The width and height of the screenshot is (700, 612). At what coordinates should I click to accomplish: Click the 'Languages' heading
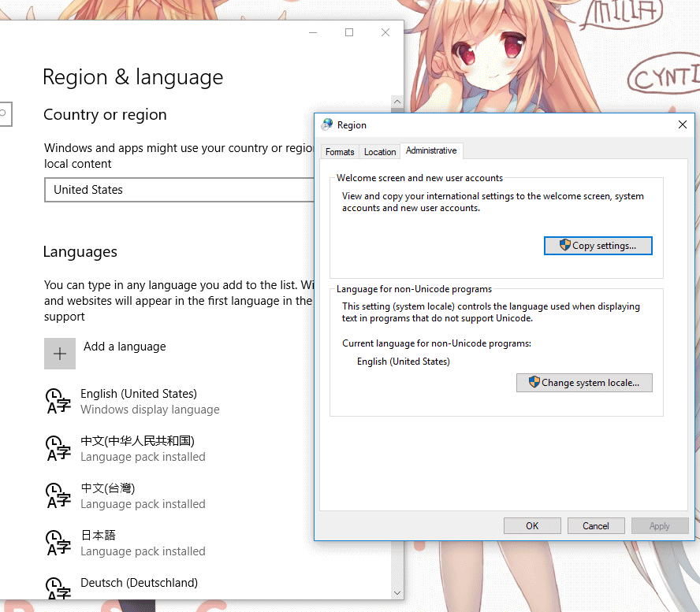click(80, 252)
